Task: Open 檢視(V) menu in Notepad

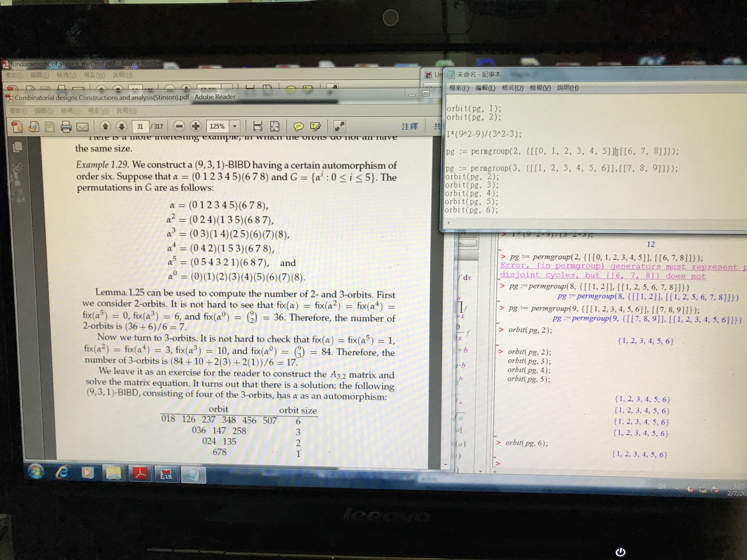Action: click(x=540, y=88)
